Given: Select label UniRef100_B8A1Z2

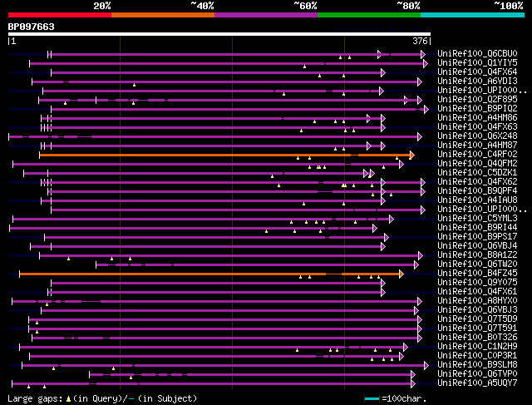Looking at the screenshot, I should [477, 255].
